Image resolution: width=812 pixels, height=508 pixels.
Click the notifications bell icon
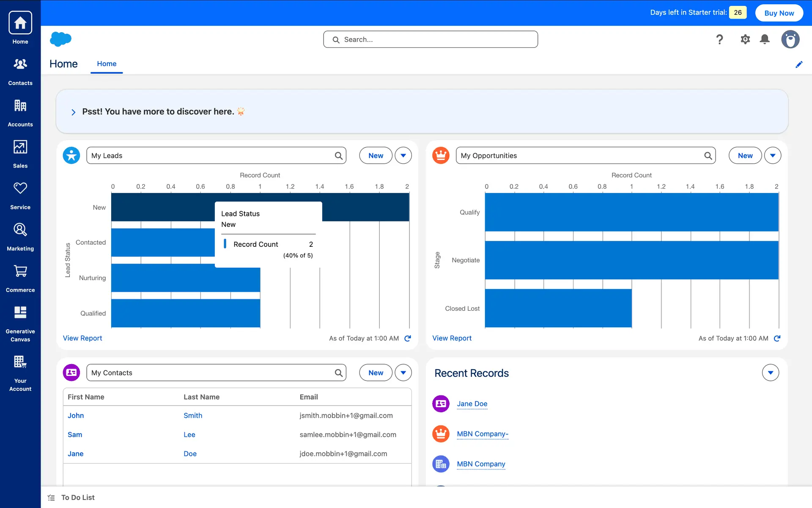[x=765, y=39]
